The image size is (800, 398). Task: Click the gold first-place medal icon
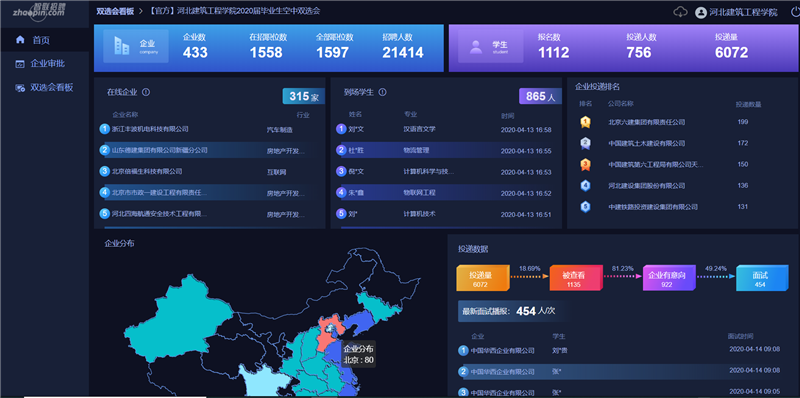pos(585,122)
